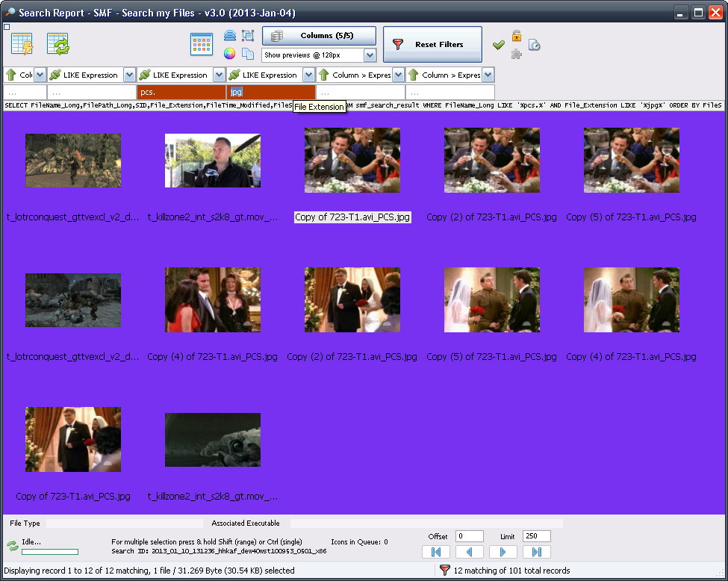The height and width of the screenshot is (581, 728).
Task: Click the jpg filter input field
Action: click(271, 92)
